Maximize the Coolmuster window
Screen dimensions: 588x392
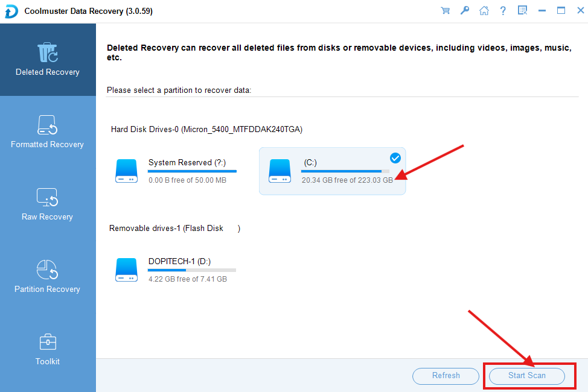[561, 10]
